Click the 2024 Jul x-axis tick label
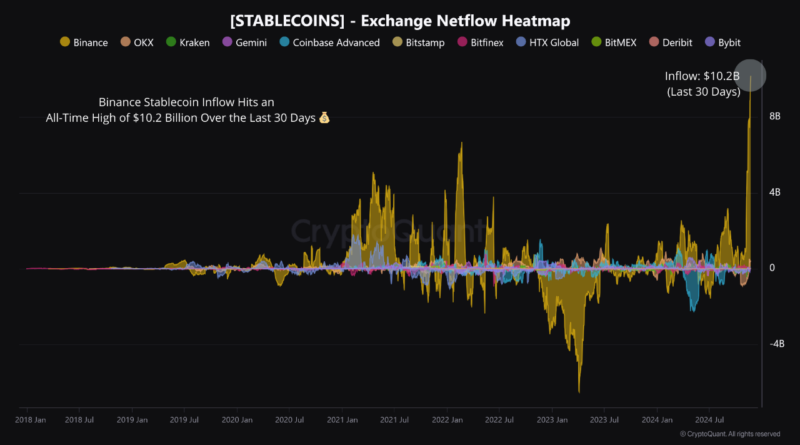This screenshot has height=445, width=800. click(x=710, y=420)
